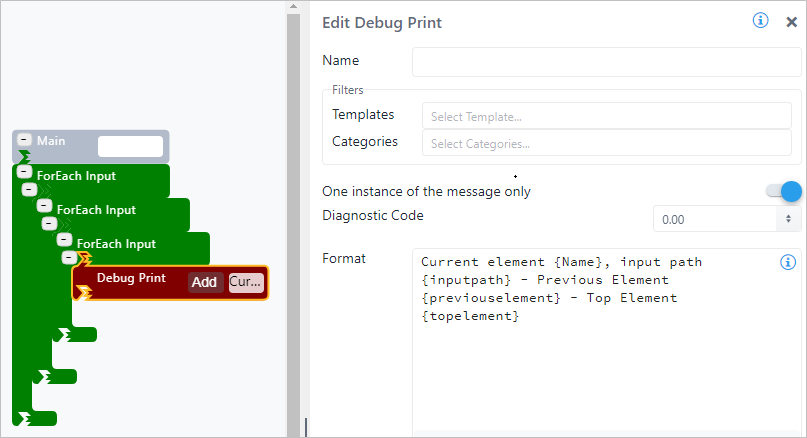Collapse the first ForEach Input block

pyautogui.click(x=24, y=172)
